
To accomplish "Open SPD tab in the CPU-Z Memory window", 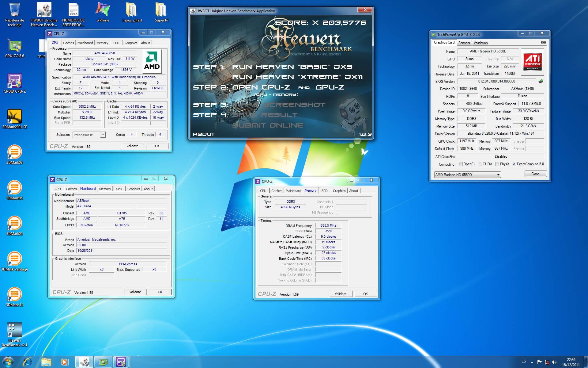I will [324, 191].
